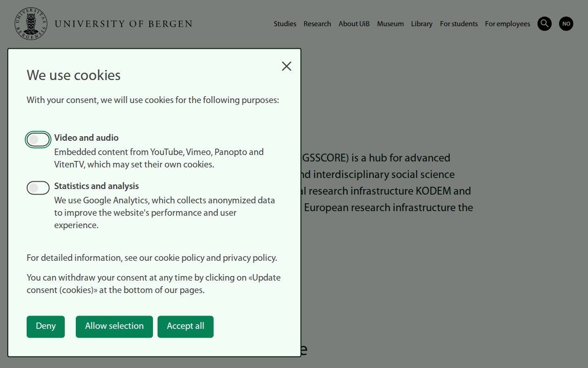Screen dimensions: 588x368
Task: Toggle off Video and audio consent switch
Action: (x=38, y=139)
